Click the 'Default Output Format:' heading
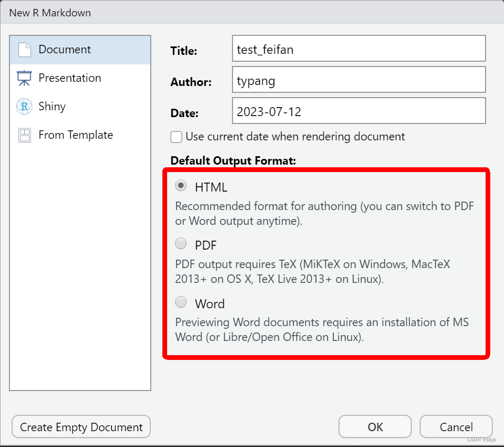The width and height of the screenshot is (504, 447). tap(233, 160)
